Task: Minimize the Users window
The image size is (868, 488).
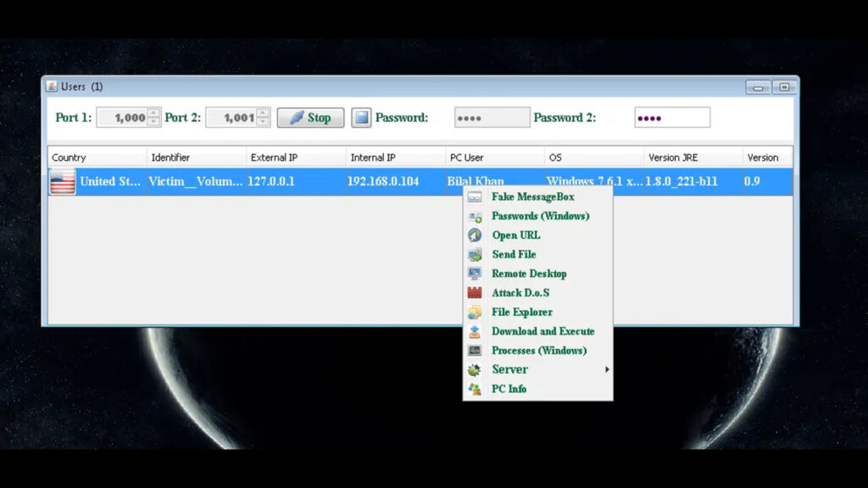Action: pos(758,87)
